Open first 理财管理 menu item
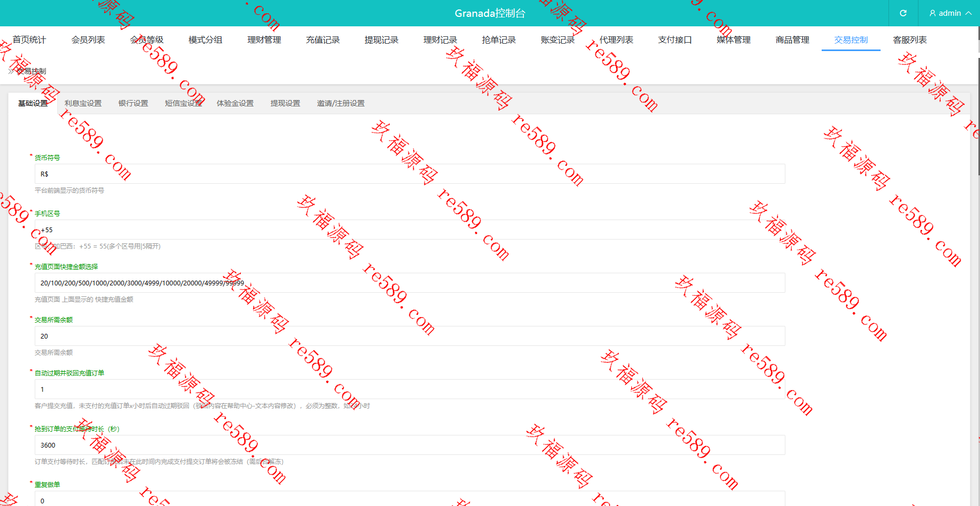 [x=264, y=39]
